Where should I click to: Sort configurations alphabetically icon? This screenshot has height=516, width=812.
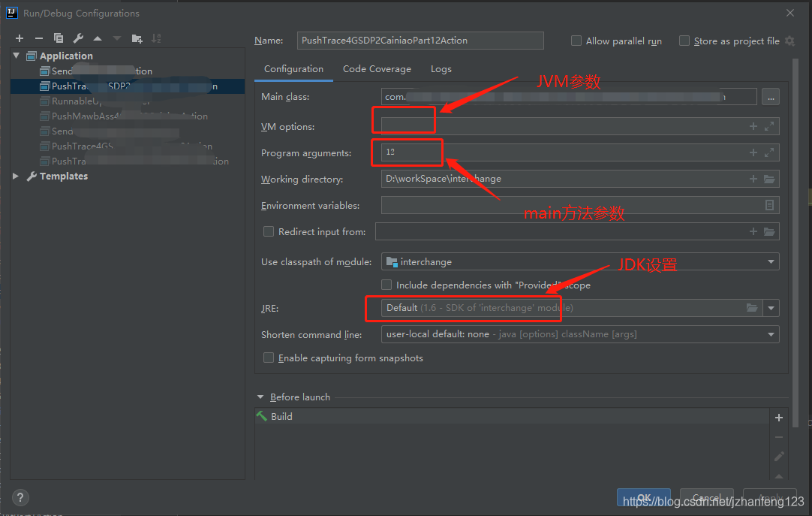point(156,38)
